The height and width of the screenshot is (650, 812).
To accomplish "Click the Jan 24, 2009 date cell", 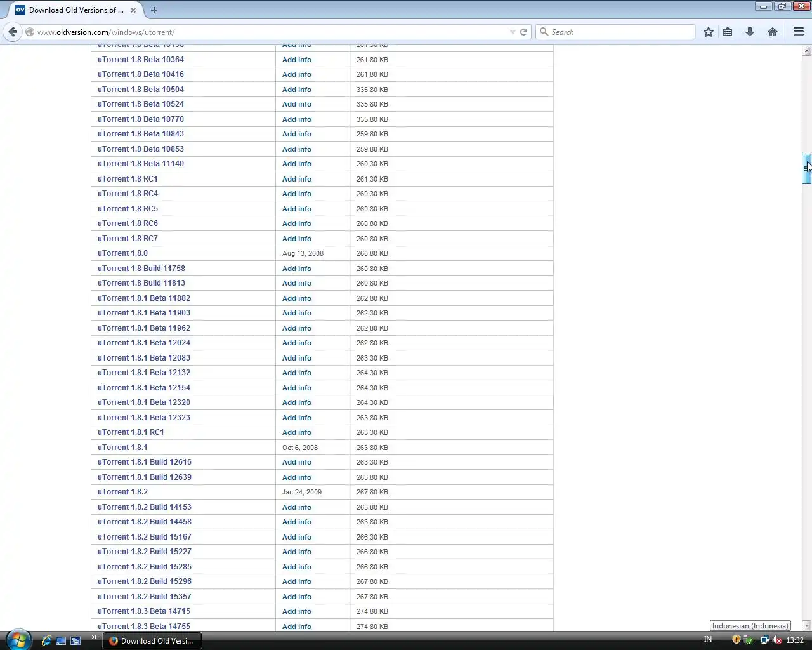I will coord(302,492).
